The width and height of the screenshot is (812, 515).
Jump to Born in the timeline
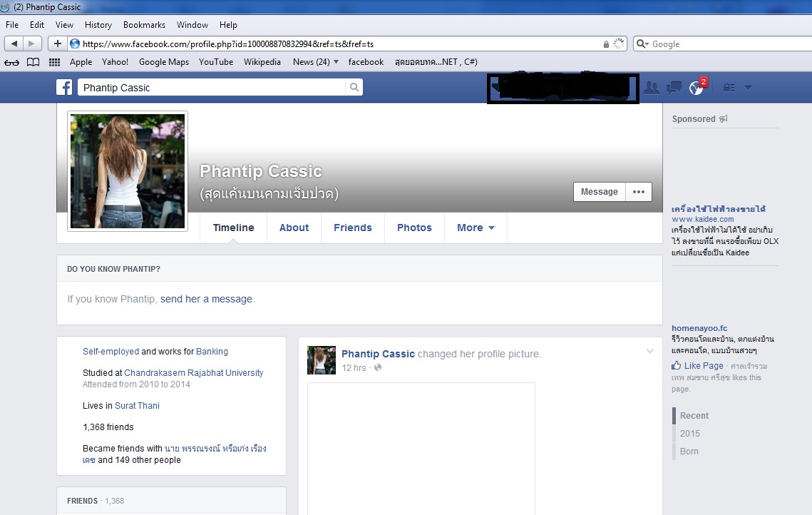[689, 452]
